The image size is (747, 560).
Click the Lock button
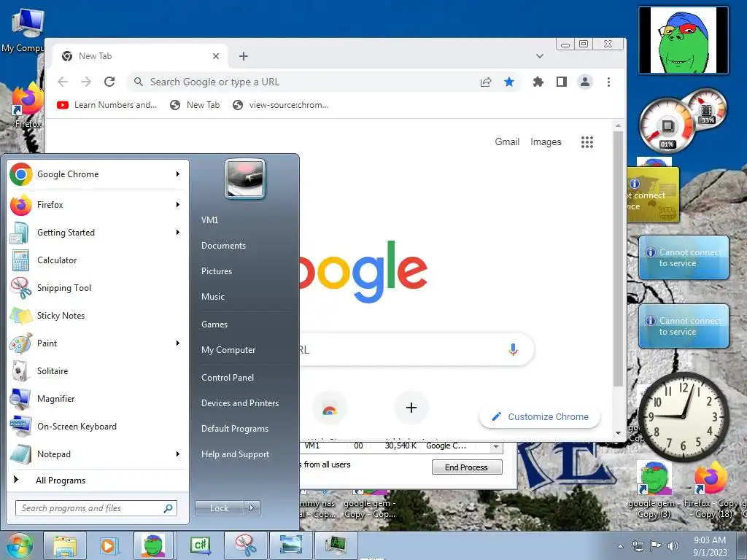(x=219, y=508)
